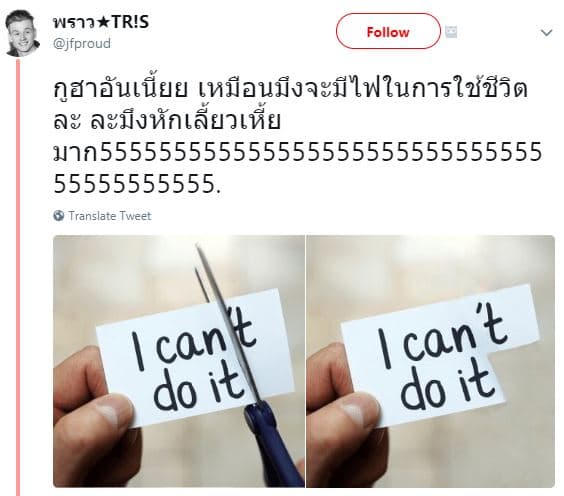Click the second Thai text line ละมึงหักเลี้ยวเหี้ย
This screenshot has height=496, width=564.
[167, 120]
